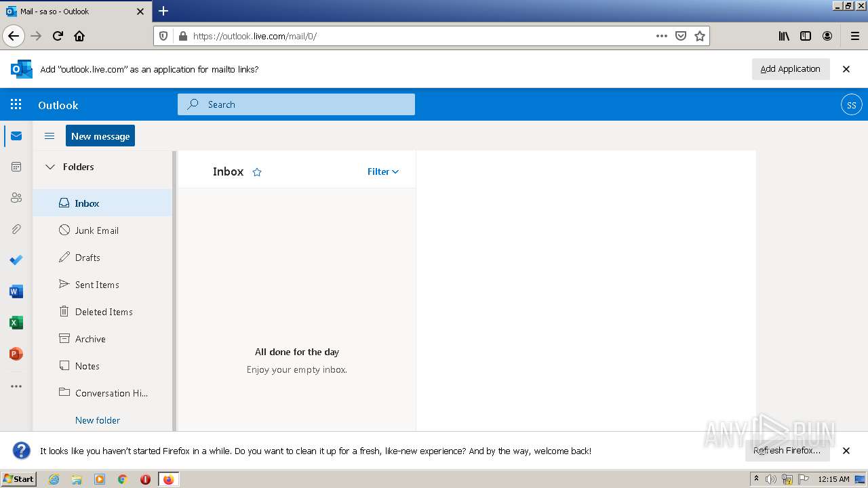Open the Windows Start menu
This screenshot has height=488, width=868.
pyautogui.click(x=18, y=479)
